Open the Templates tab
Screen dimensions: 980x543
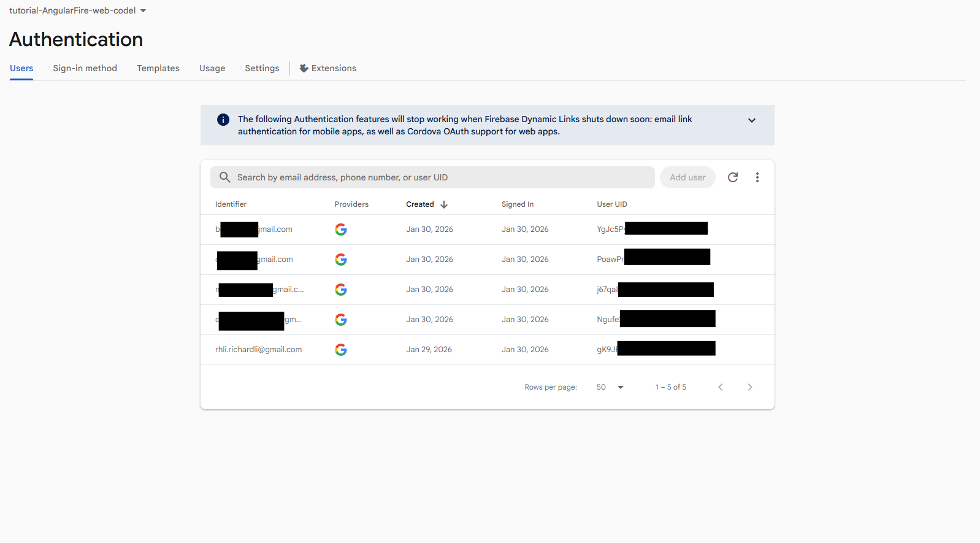coord(158,68)
